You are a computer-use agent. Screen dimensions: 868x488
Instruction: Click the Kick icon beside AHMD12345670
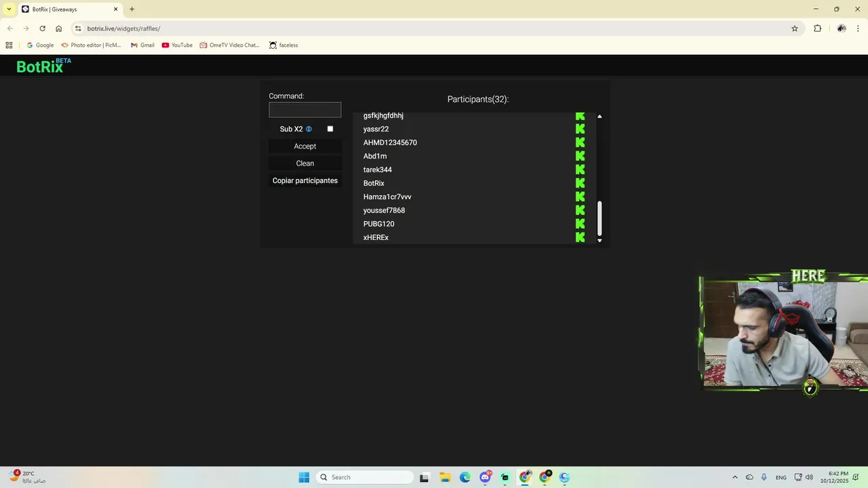(580, 142)
